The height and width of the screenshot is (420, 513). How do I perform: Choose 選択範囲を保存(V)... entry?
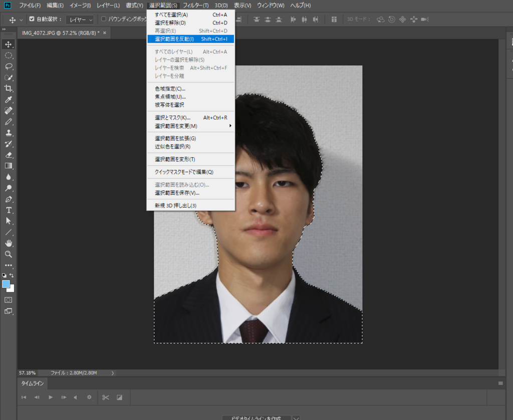pos(191,193)
